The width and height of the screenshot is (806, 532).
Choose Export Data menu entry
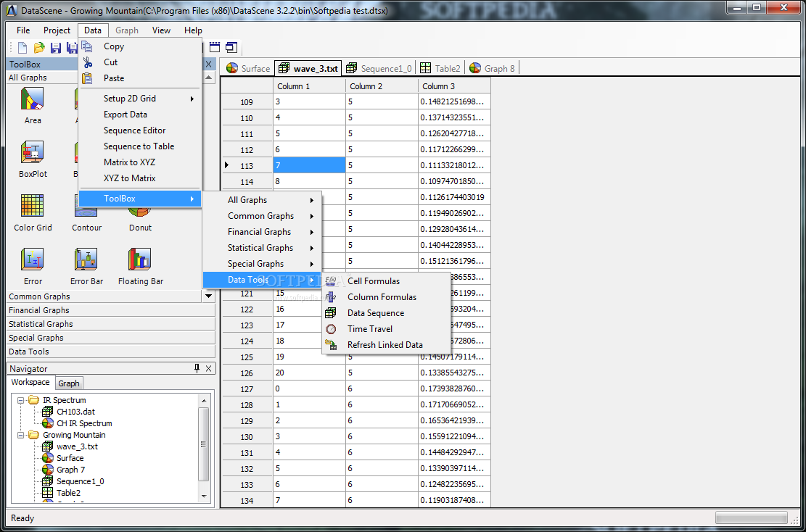pos(140,115)
